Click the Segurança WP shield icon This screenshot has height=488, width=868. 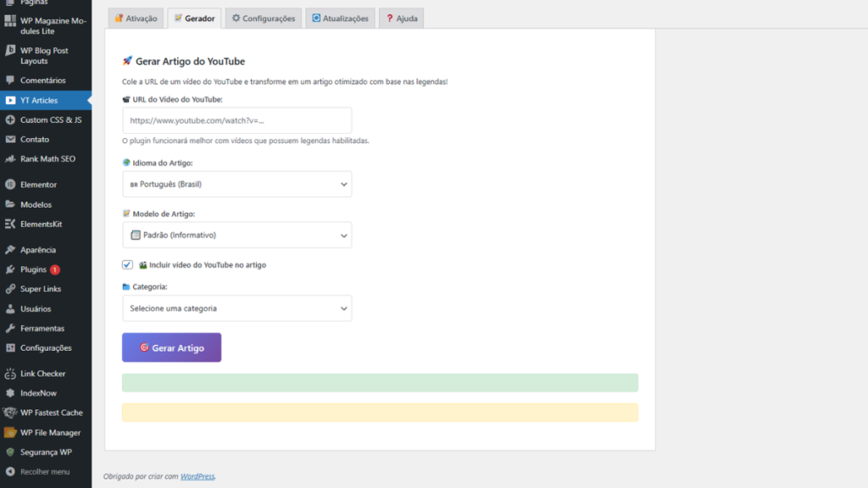(10, 452)
